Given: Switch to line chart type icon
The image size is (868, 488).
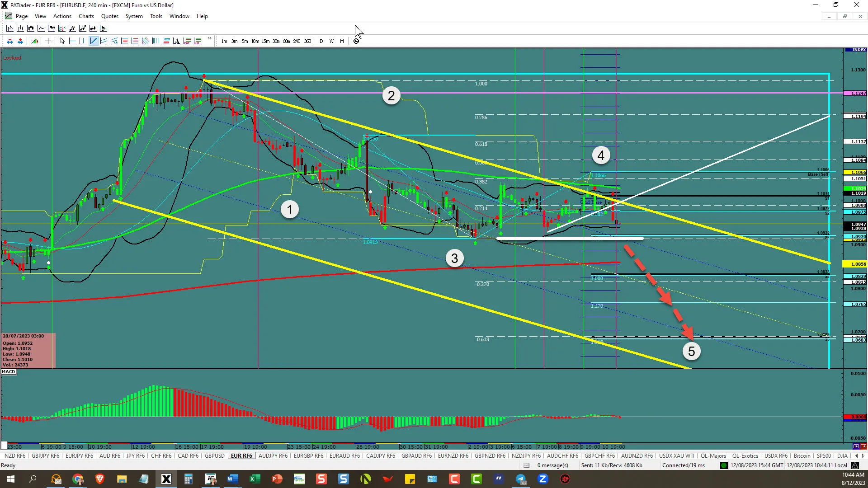Looking at the screenshot, I should 41,28.
